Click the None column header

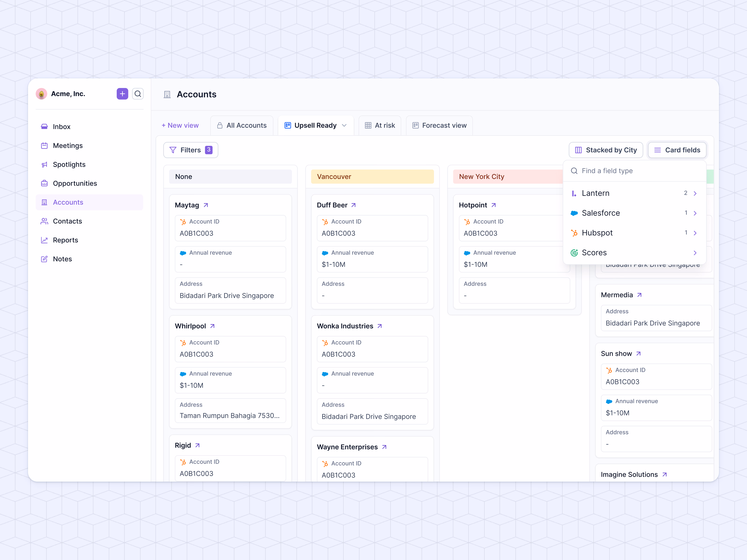[x=230, y=177]
